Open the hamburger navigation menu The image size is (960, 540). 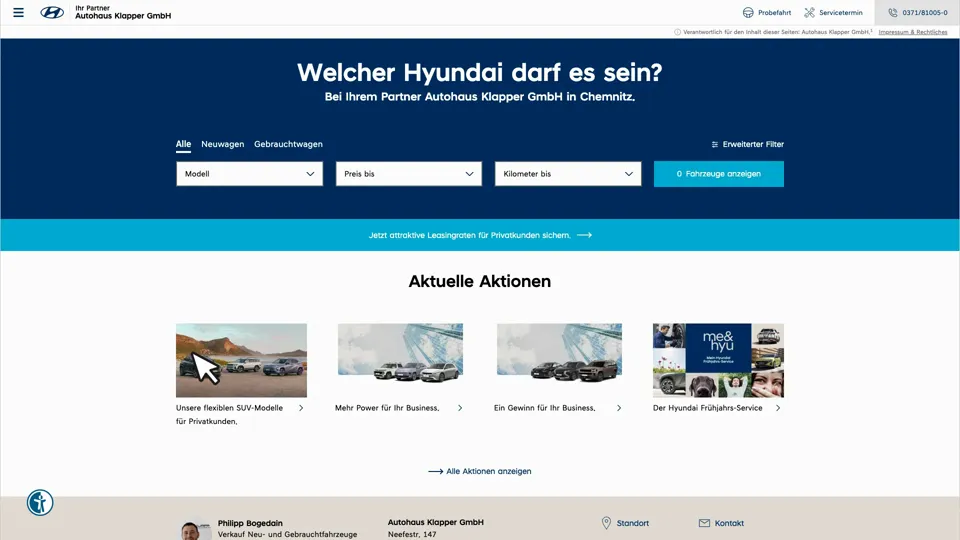[18, 12]
